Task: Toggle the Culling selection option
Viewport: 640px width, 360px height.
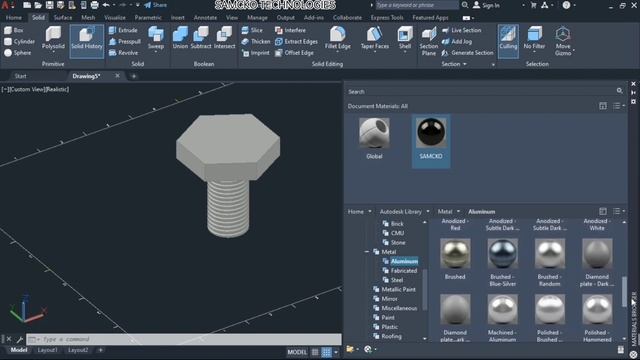Action: click(508, 41)
